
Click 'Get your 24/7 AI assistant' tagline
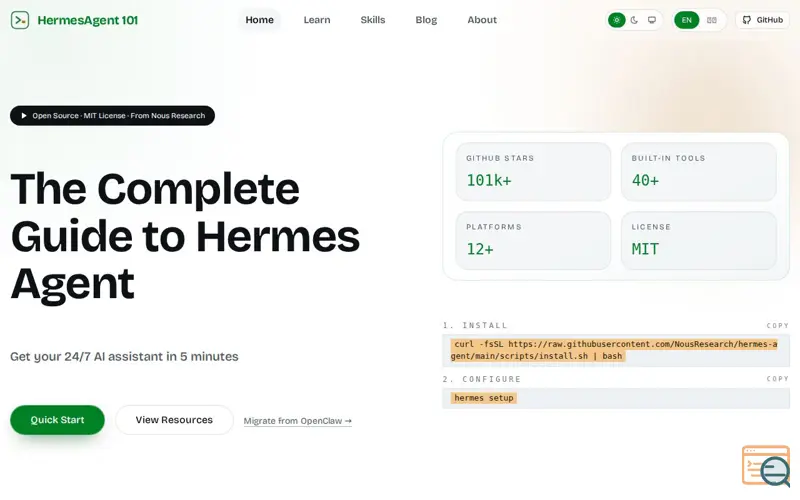124,357
